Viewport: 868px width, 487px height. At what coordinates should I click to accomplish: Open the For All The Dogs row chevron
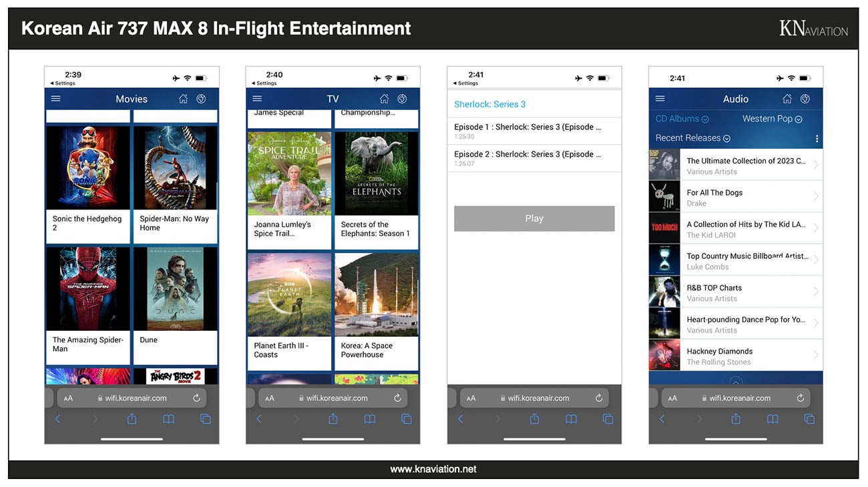point(816,197)
